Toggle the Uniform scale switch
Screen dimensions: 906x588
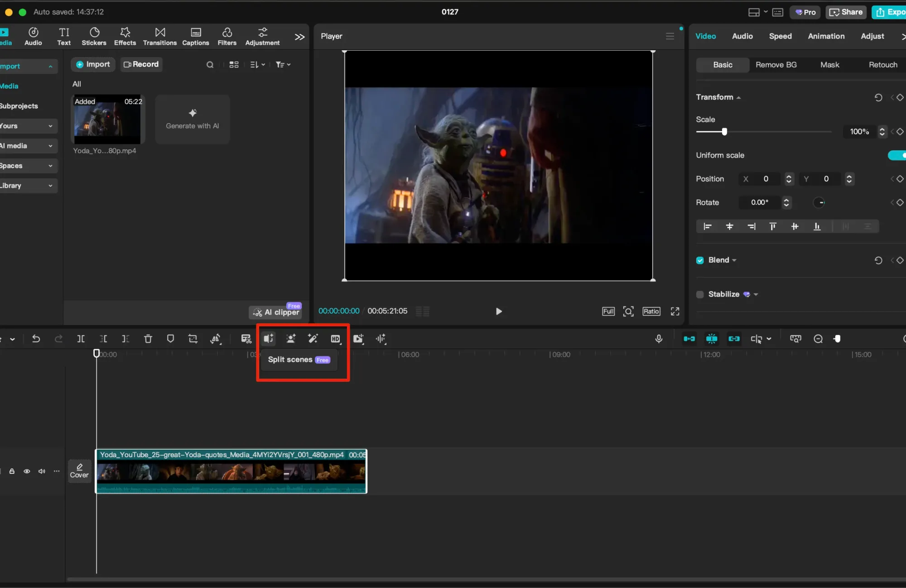click(x=896, y=155)
